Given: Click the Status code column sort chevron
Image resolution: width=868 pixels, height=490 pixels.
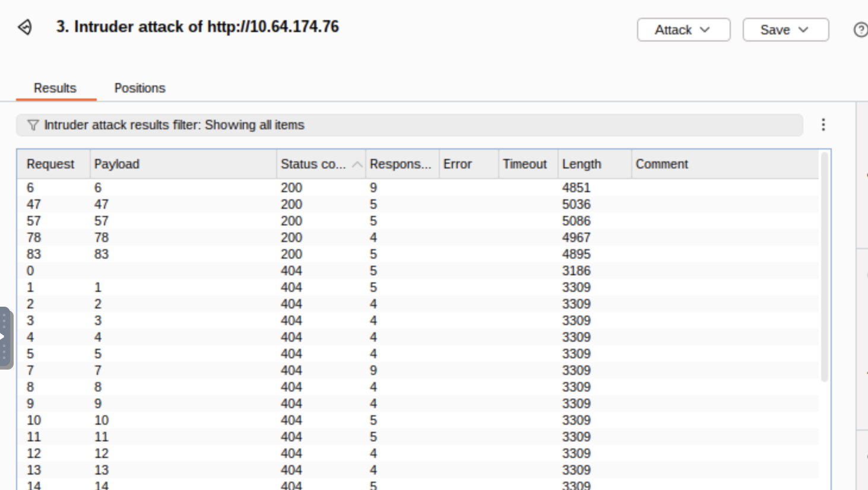Looking at the screenshot, I should [356, 164].
